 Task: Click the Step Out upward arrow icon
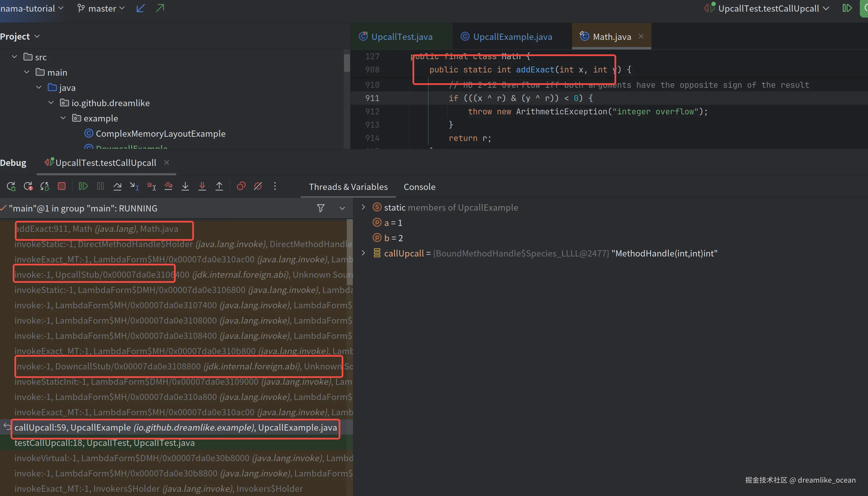[219, 186]
